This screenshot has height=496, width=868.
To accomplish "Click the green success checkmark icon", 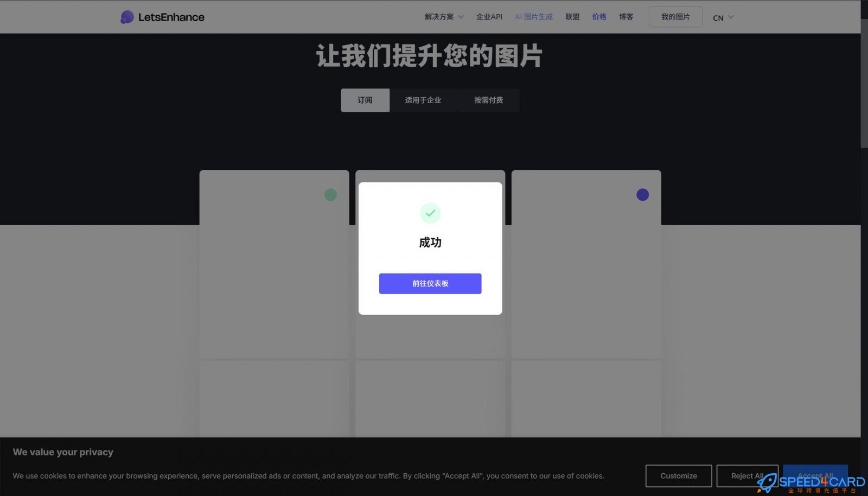I will click(x=430, y=213).
